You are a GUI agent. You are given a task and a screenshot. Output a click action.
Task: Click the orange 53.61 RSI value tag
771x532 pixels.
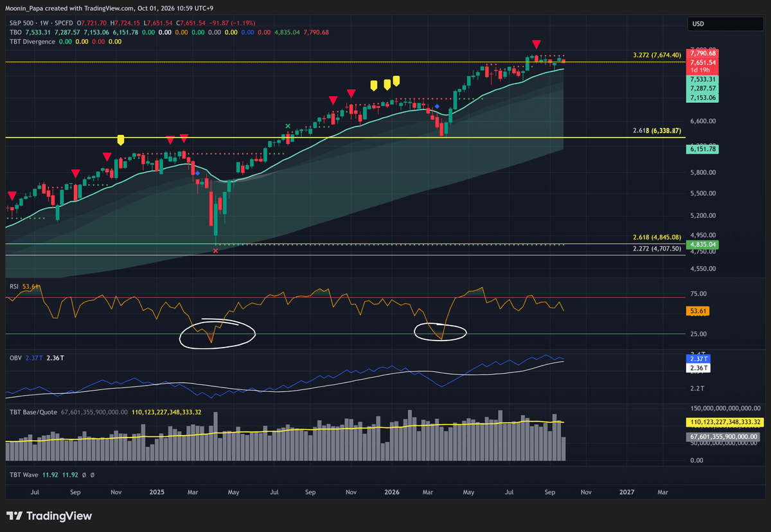coord(698,311)
